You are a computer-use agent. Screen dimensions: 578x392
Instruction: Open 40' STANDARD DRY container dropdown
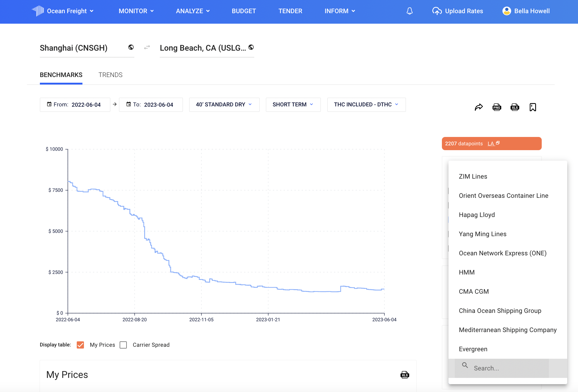224,105
